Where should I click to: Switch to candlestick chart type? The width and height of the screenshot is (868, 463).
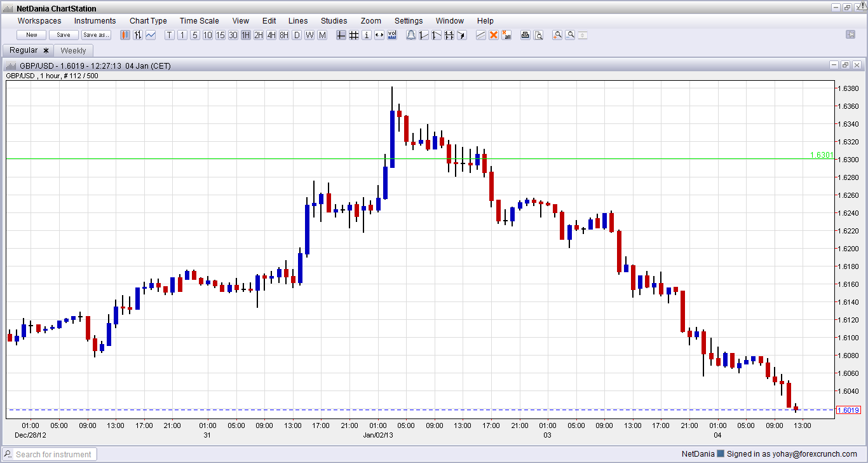pos(125,35)
